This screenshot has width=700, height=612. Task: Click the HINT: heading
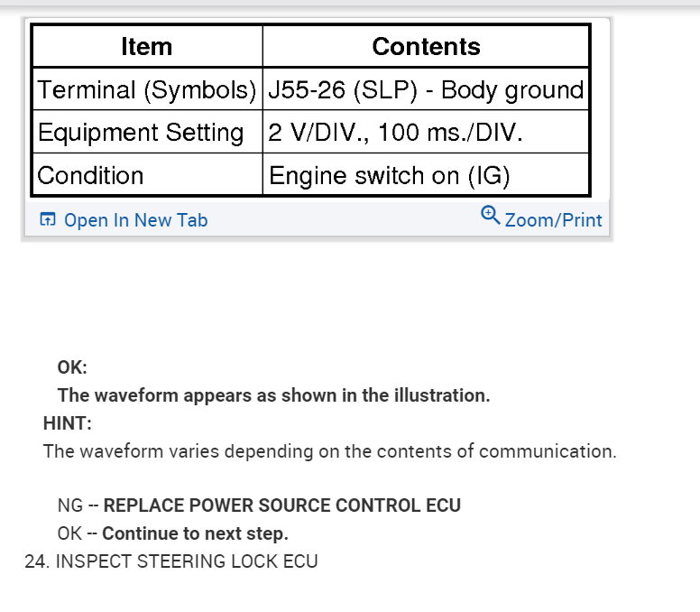(68, 423)
